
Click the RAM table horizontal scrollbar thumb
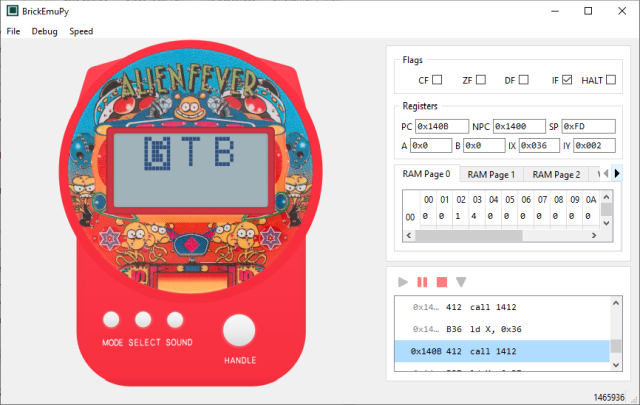tap(469, 236)
